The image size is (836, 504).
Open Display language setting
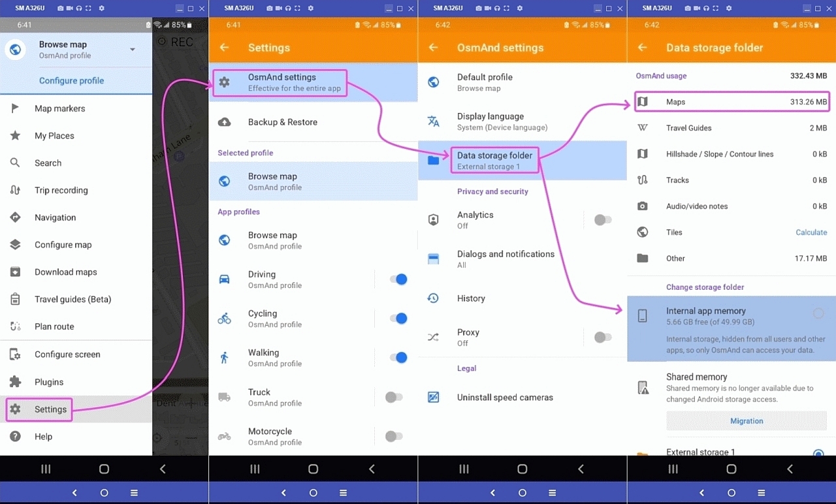point(522,121)
